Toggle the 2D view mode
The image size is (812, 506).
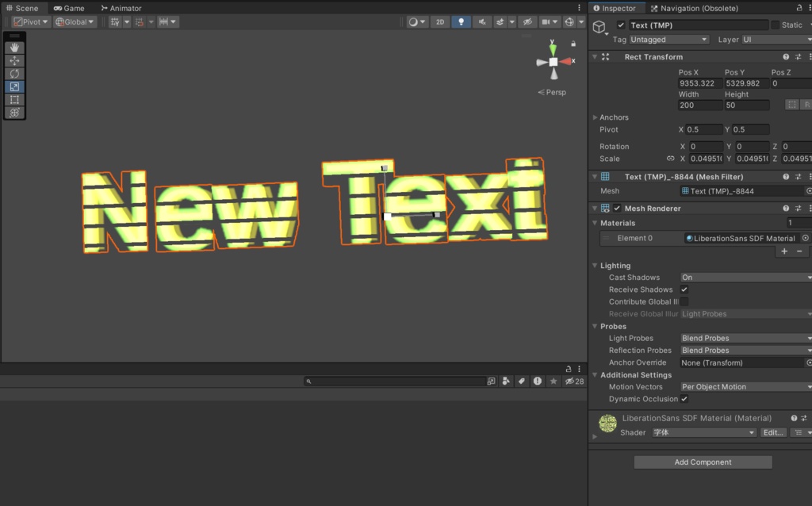click(439, 21)
